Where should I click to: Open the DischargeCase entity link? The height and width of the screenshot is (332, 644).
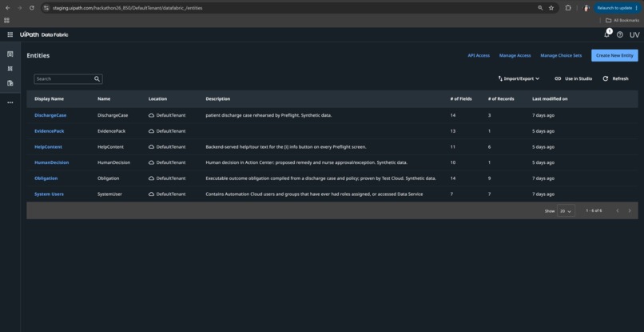[x=50, y=115]
